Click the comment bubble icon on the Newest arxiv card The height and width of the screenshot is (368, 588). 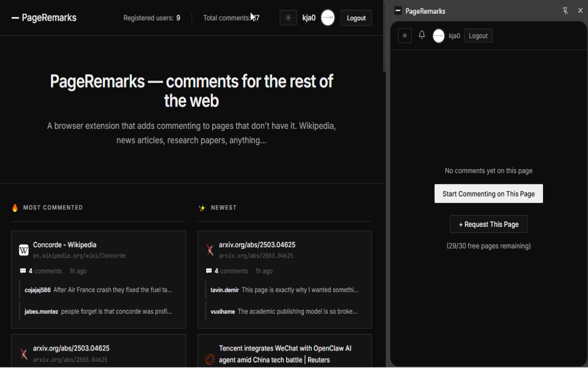click(x=209, y=271)
